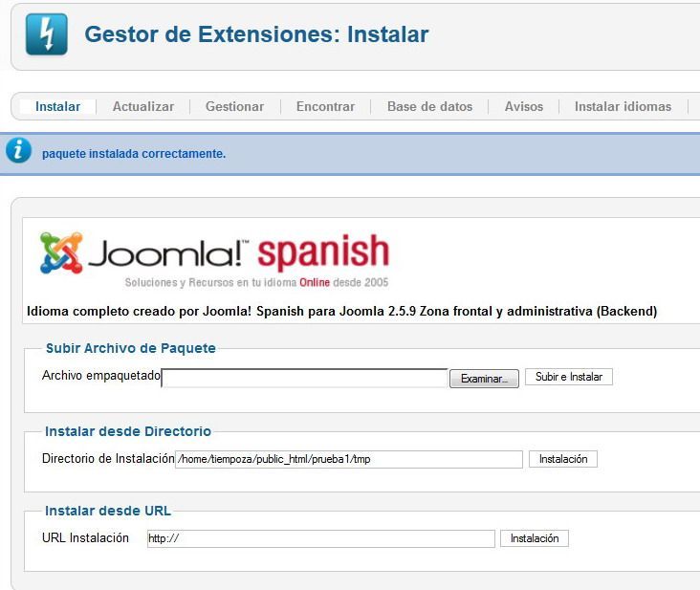Click the URL Instalación text field
The image size is (700, 590).
(x=321, y=538)
